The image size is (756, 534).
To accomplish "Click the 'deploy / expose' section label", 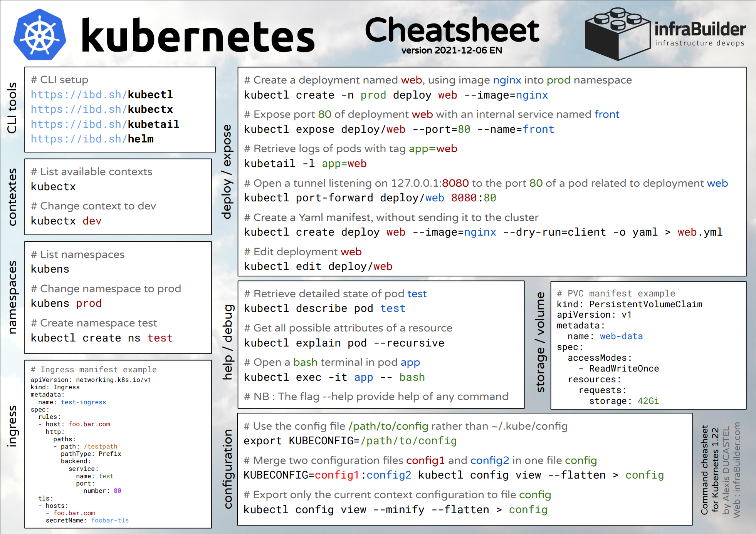I will (227, 172).
